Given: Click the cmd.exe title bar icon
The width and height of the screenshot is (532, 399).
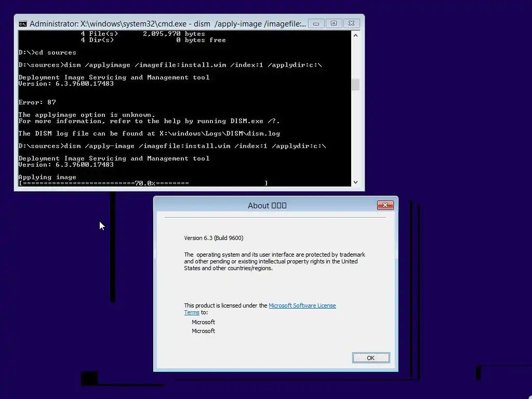Looking at the screenshot, I should (x=23, y=24).
